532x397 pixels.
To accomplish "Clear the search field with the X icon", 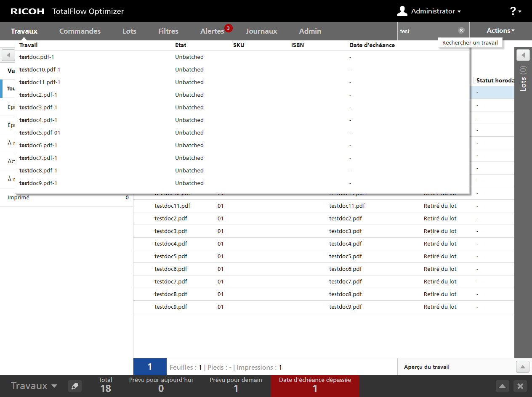I will [461, 31].
